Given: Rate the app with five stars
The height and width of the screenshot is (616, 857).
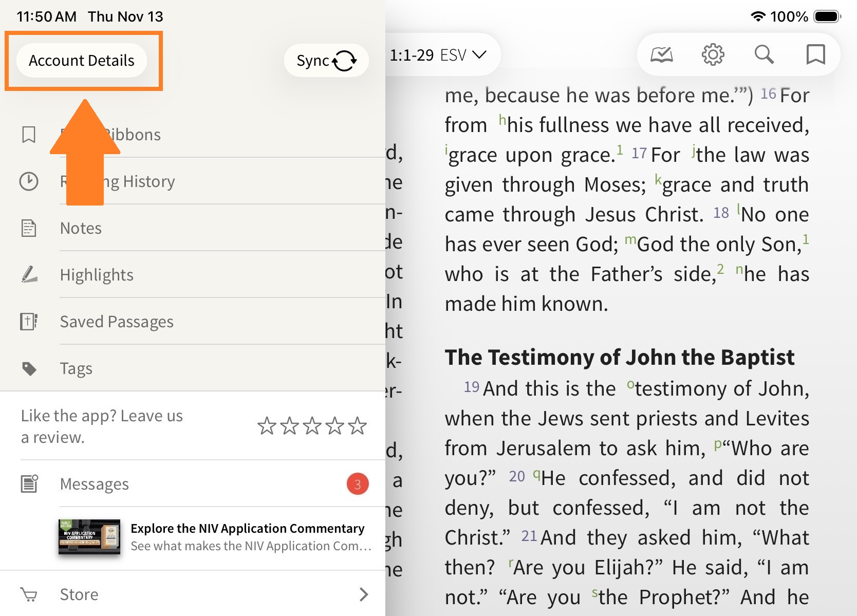Looking at the screenshot, I should point(357,426).
